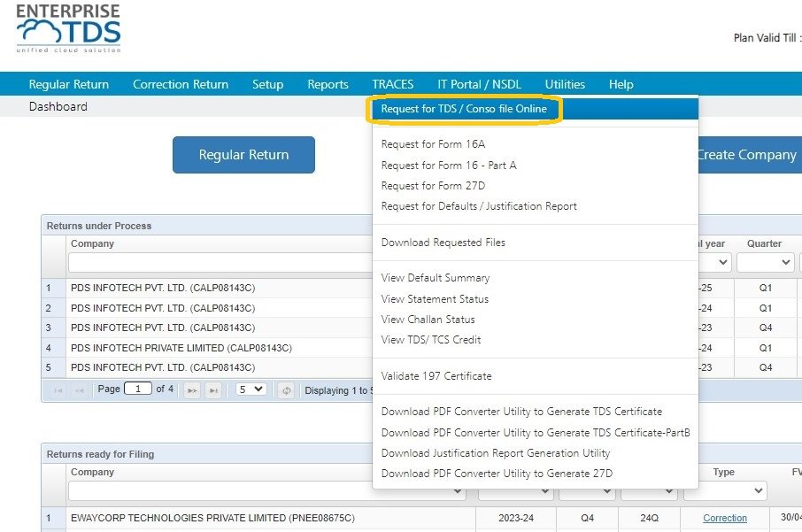Select 'Request for TDS / Conso file Online'
This screenshot has width=802, height=532.
(467, 109)
